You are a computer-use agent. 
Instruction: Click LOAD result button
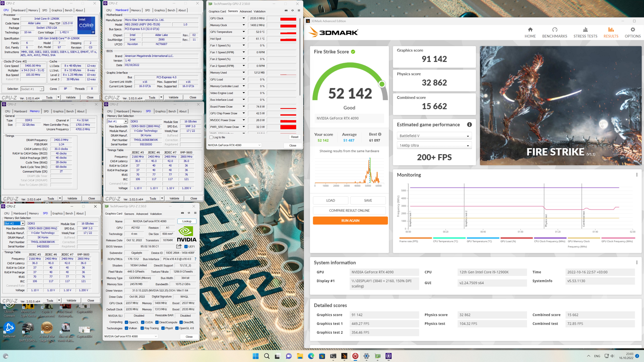pyautogui.click(x=331, y=200)
